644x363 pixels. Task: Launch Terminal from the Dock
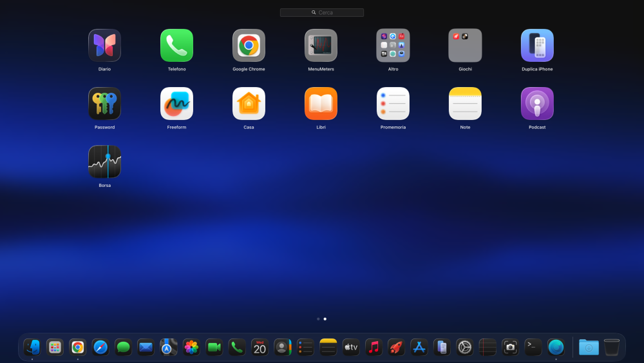pos(533,348)
